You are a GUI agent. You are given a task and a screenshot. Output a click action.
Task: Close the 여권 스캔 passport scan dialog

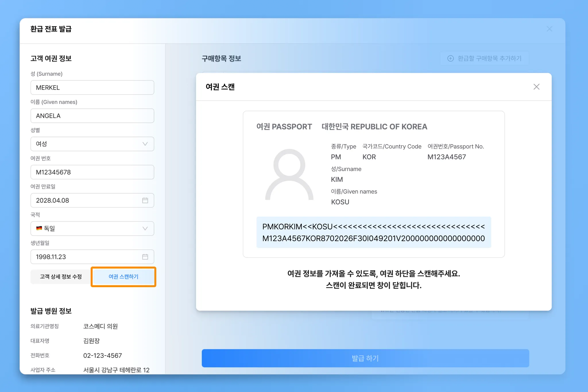tap(536, 87)
